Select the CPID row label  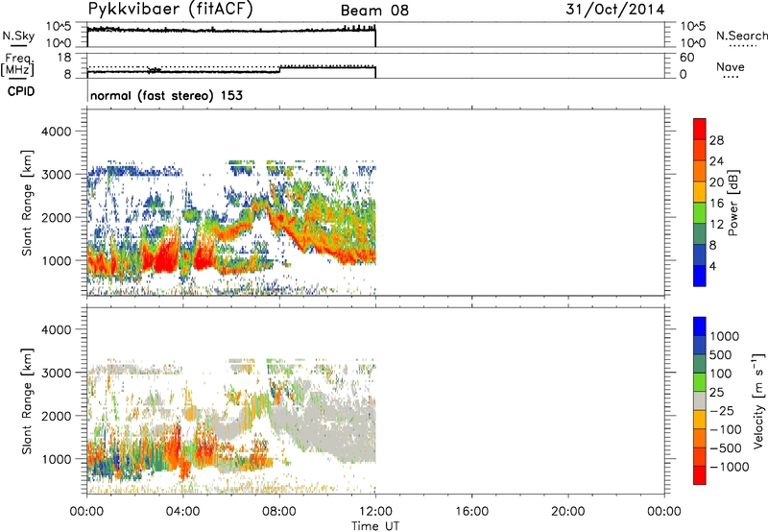21,91
